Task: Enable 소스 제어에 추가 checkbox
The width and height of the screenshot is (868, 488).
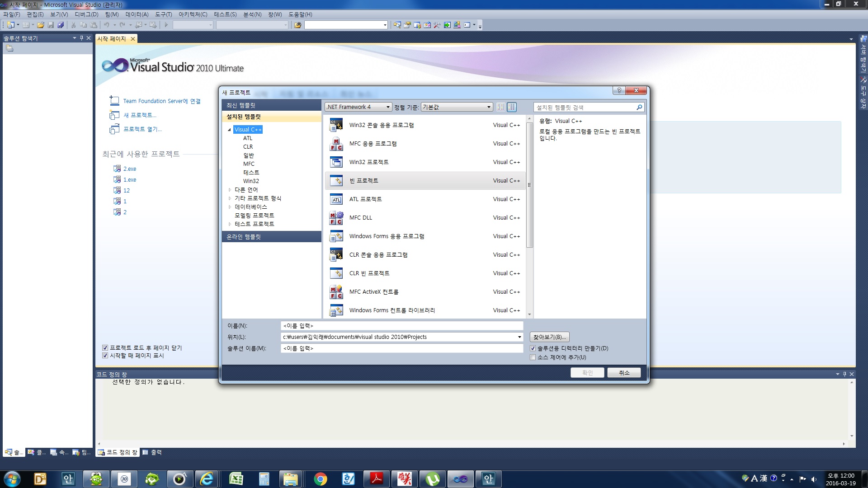Action: coord(533,357)
